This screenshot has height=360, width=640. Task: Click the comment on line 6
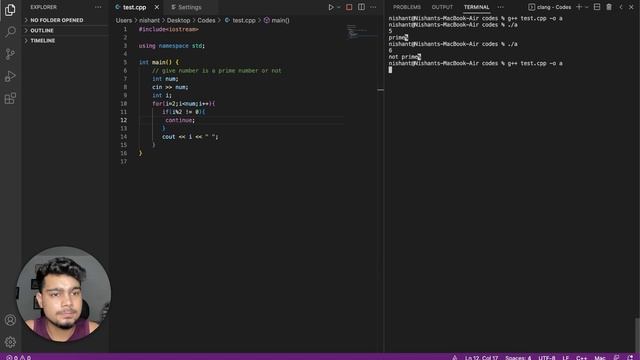pos(217,71)
